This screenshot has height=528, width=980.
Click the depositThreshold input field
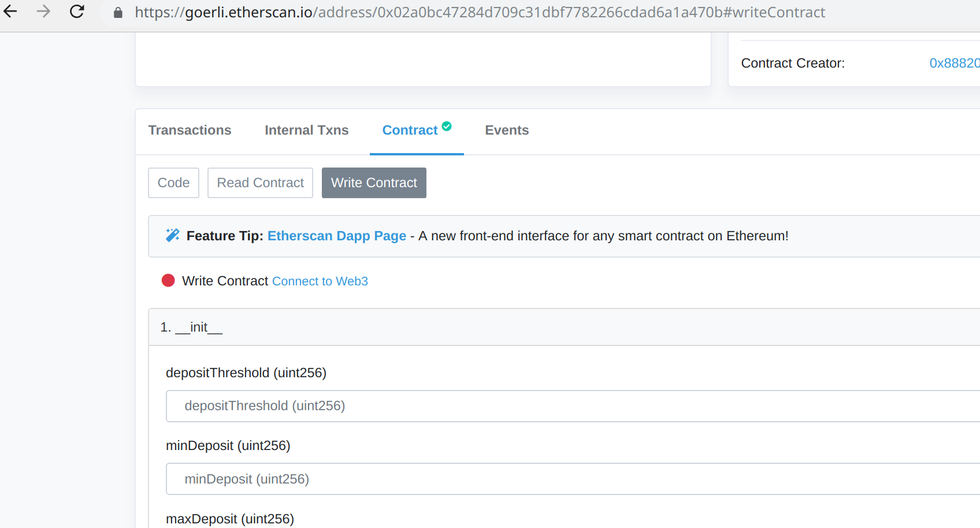462,406
